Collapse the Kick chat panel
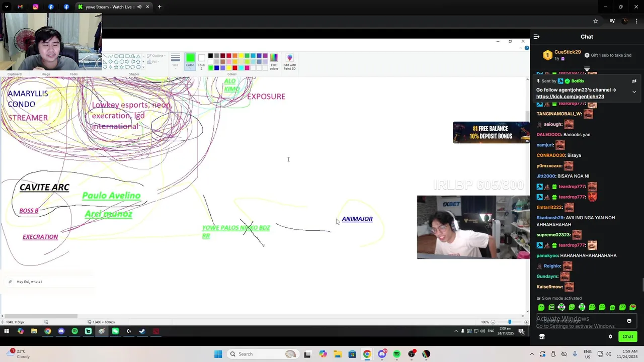Image resolution: width=644 pixels, height=362 pixels. pos(536,37)
